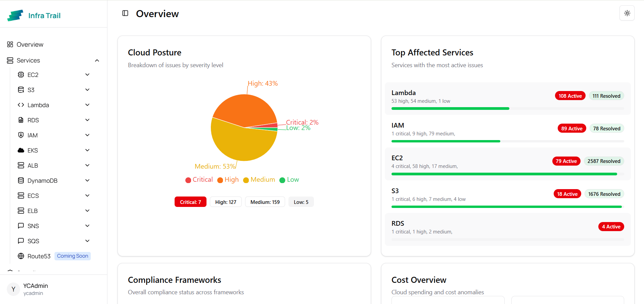Click the Medium: 159 badge
The height and width of the screenshot is (304, 644).
[265, 202]
